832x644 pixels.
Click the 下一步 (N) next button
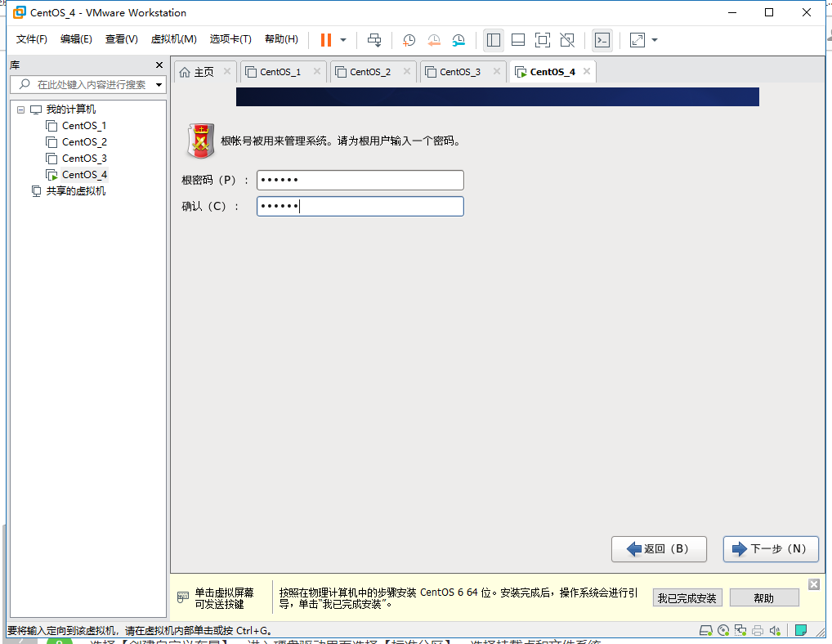click(771, 549)
